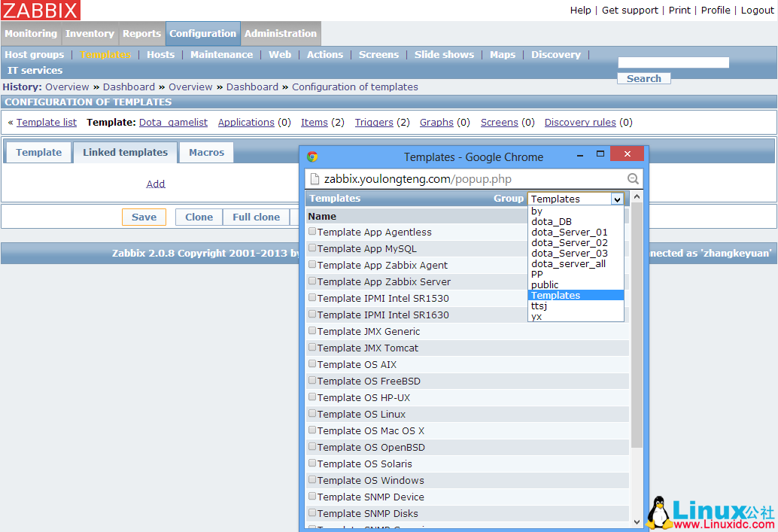Click the popup scrollbar down arrow
Screen dimensions: 778x532
637,521
